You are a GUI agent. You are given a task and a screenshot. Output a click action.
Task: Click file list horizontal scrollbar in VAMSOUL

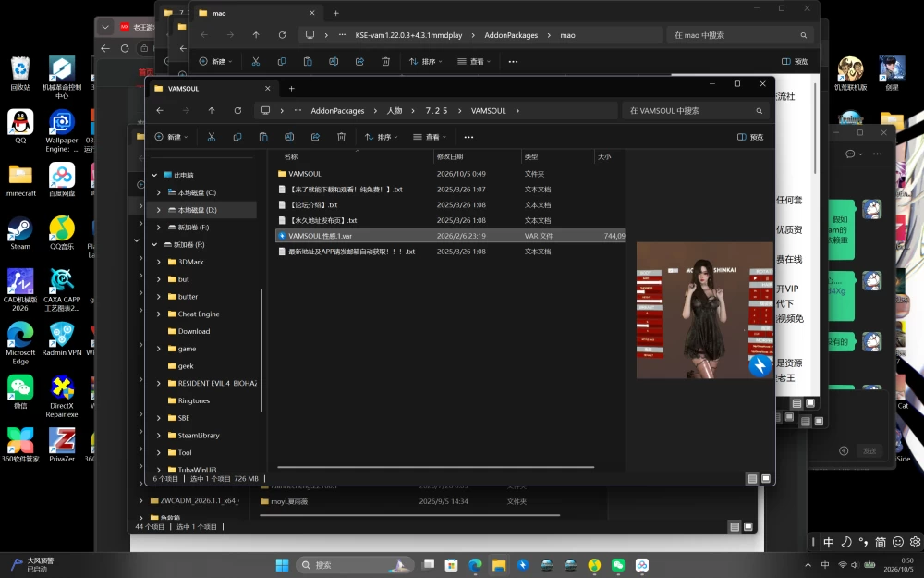click(x=435, y=467)
